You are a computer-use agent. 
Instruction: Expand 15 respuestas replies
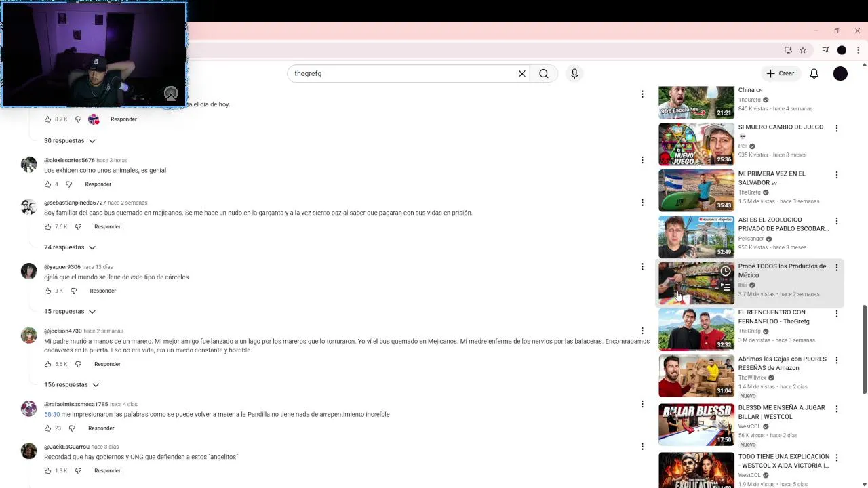(70, 312)
